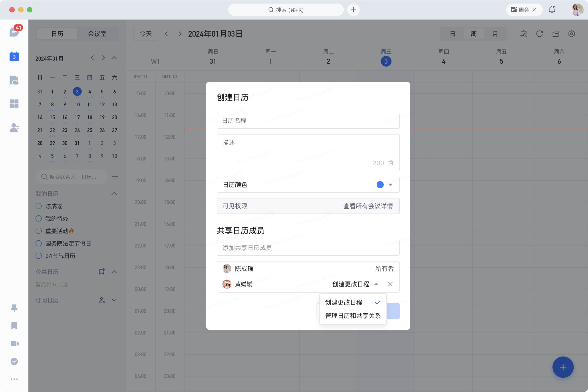Open calendar settings via the gear icon

pyautogui.click(x=572, y=34)
